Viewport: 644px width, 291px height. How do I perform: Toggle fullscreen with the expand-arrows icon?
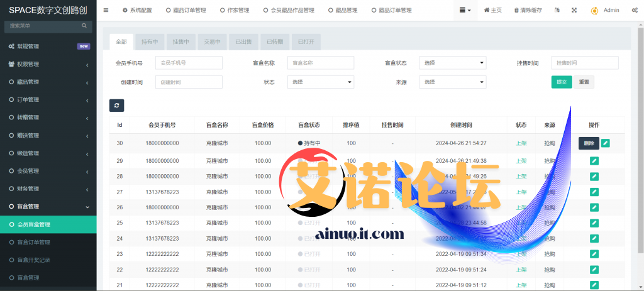pos(574,10)
